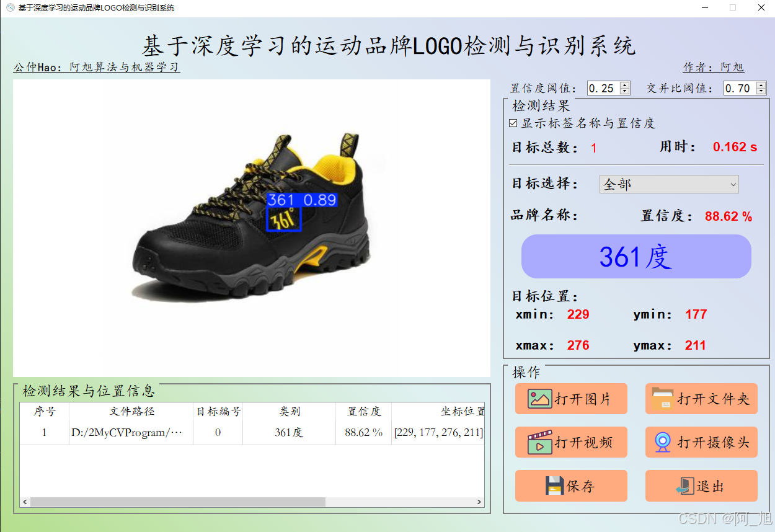Minimize the application window

coord(705,8)
